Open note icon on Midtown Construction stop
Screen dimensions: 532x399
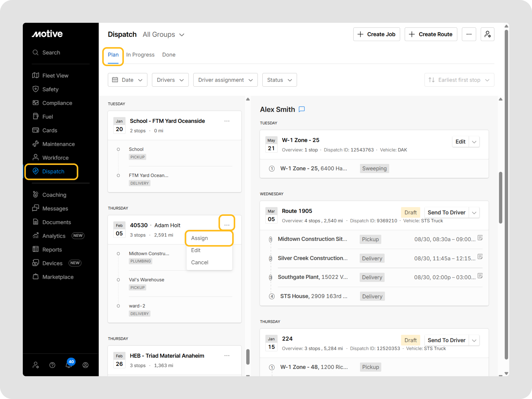pos(480,238)
